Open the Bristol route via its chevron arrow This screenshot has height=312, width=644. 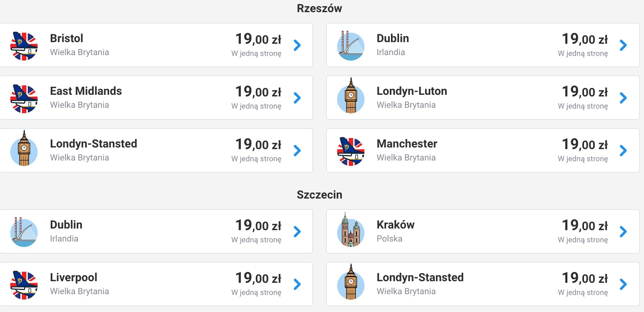(297, 45)
